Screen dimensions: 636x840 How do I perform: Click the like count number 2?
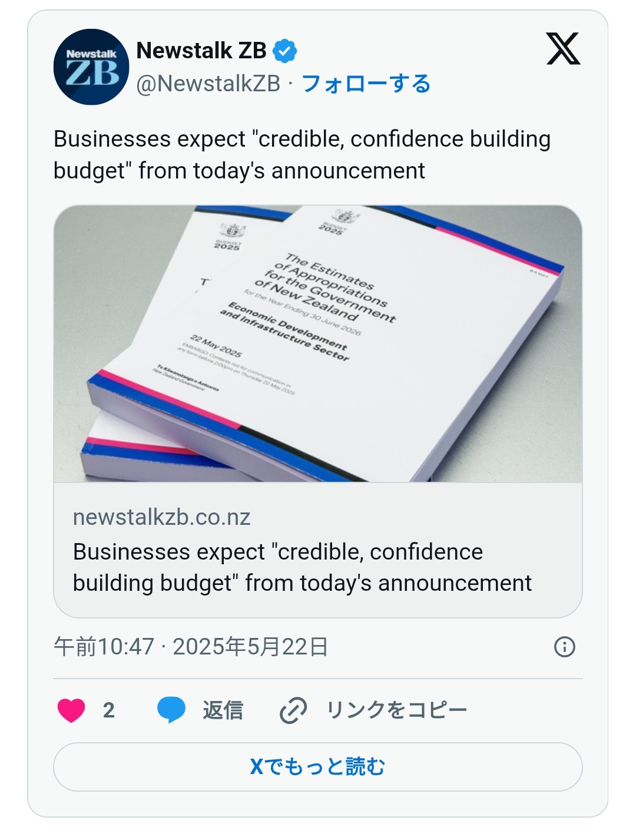click(x=108, y=710)
